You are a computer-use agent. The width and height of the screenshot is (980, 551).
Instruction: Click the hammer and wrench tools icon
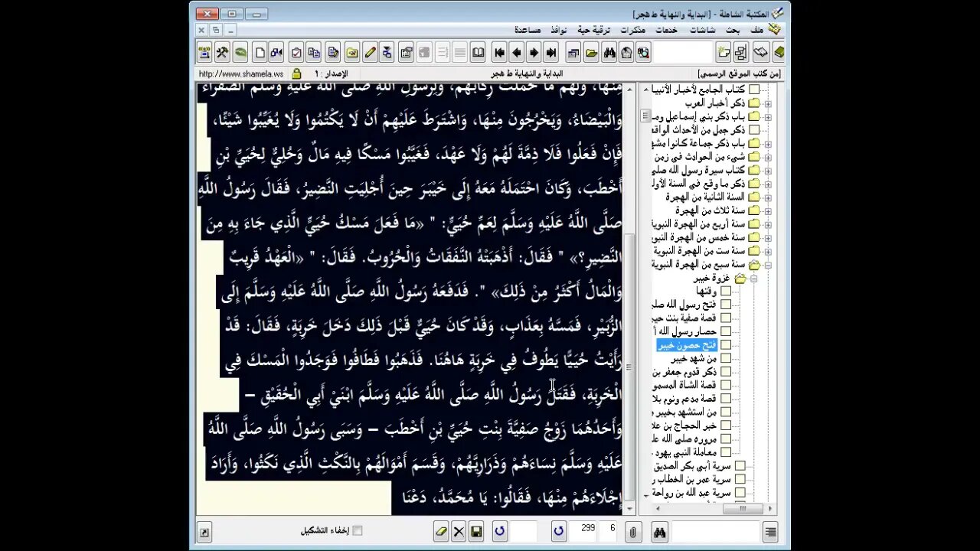point(222,53)
